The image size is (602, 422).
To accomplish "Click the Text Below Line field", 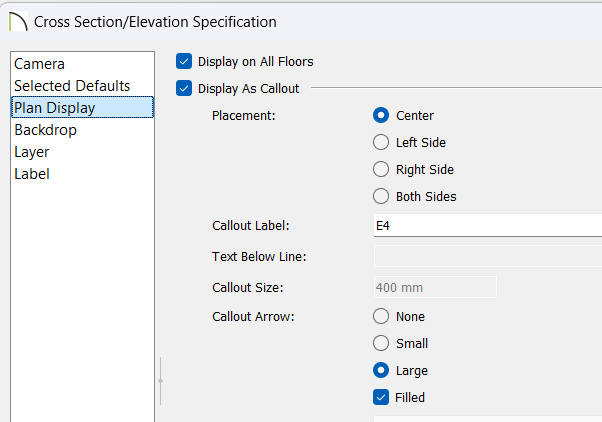I will [488, 256].
